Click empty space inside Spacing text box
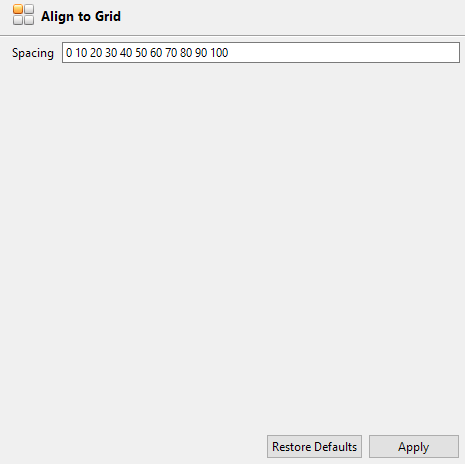This screenshot has width=465, height=464. click(x=343, y=53)
